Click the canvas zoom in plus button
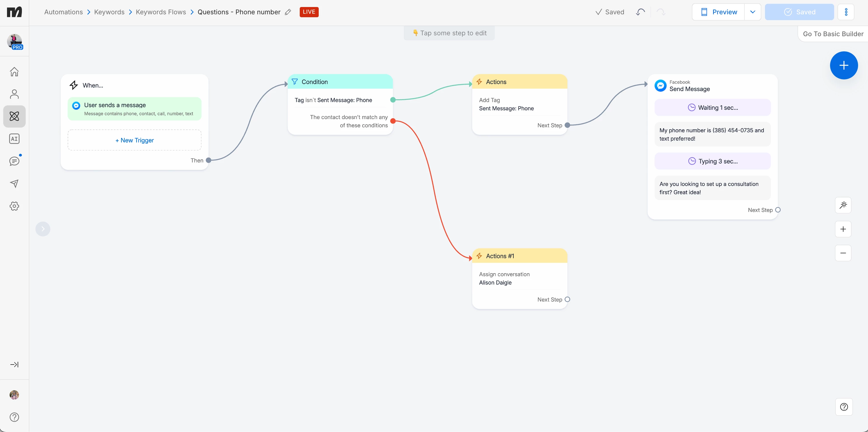This screenshot has height=432, width=868. [x=843, y=229]
